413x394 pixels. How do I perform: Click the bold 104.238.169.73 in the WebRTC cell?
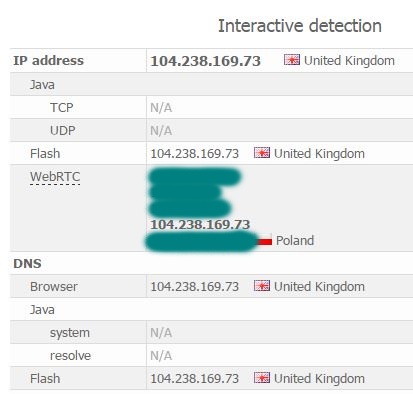[x=200, y=224]
